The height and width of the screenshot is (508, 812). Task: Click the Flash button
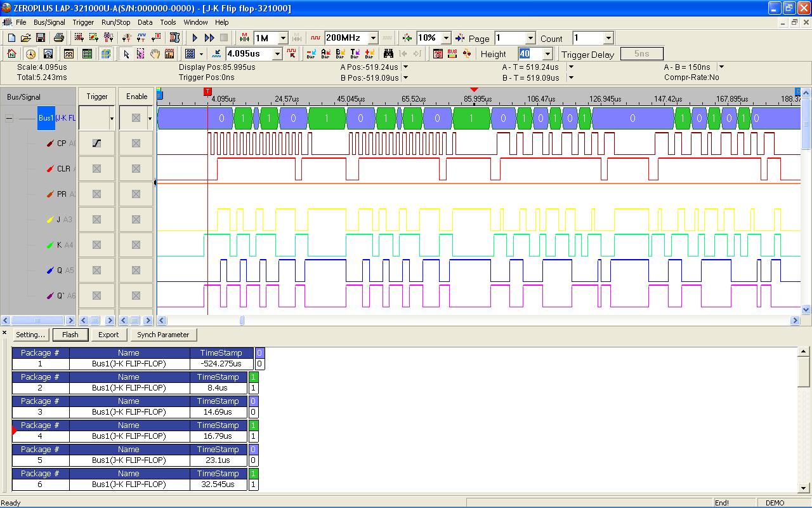tap(70, 335)
